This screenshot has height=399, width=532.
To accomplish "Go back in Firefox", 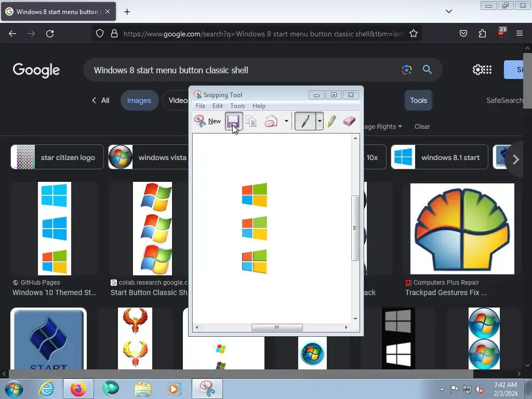I will click(12, 34).
